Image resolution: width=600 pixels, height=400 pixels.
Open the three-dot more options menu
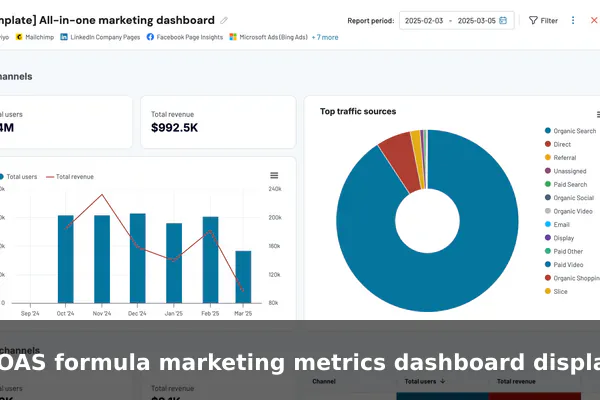[573, 20]
